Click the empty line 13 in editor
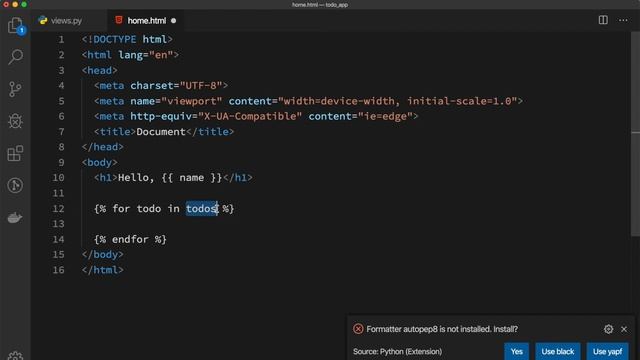 click(x=355, y=224)
